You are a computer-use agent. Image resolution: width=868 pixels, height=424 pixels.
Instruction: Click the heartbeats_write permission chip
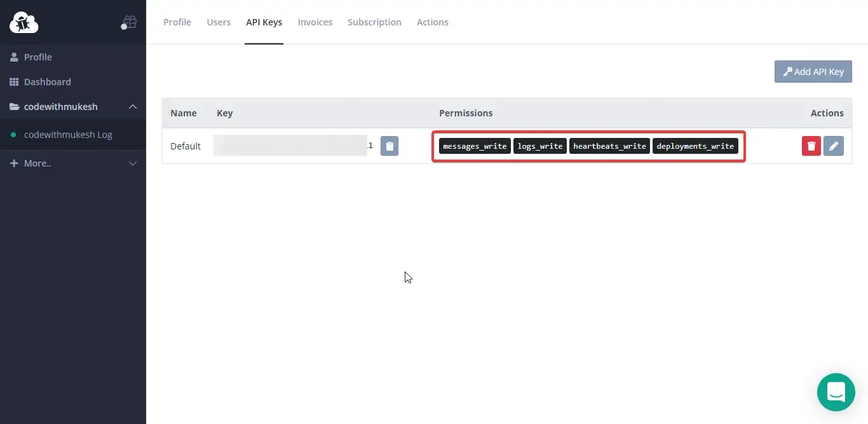609,146
